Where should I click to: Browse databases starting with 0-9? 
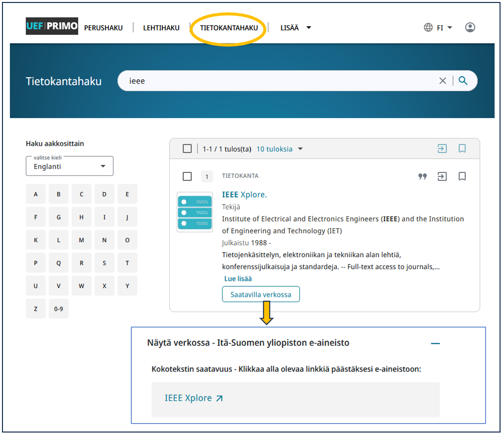58,309
